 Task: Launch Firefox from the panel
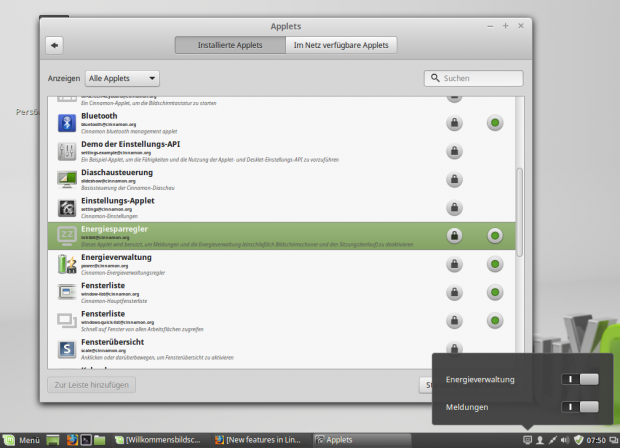(72, 440)
